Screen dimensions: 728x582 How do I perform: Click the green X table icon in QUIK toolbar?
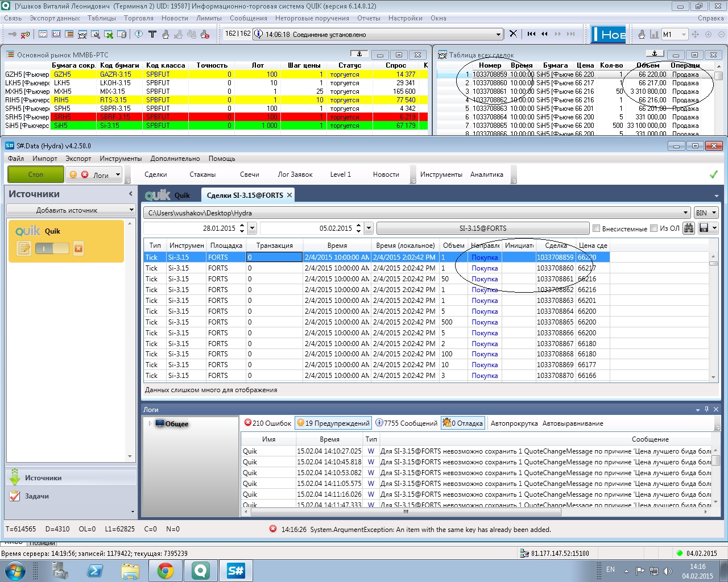109,34
